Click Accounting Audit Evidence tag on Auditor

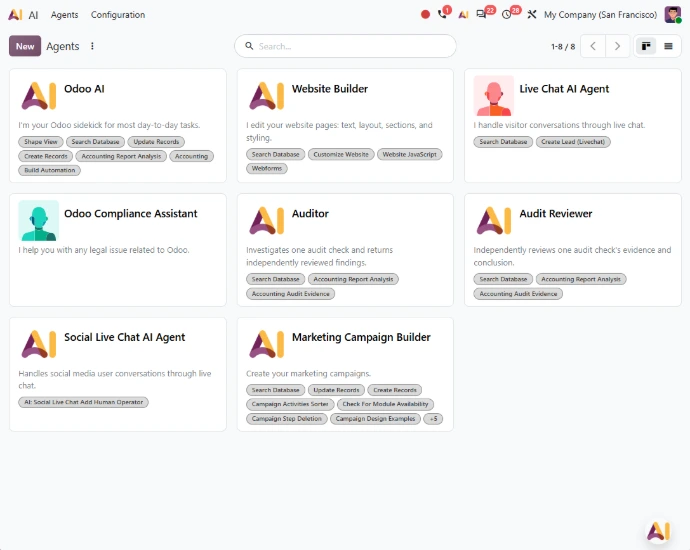(290, 294)
